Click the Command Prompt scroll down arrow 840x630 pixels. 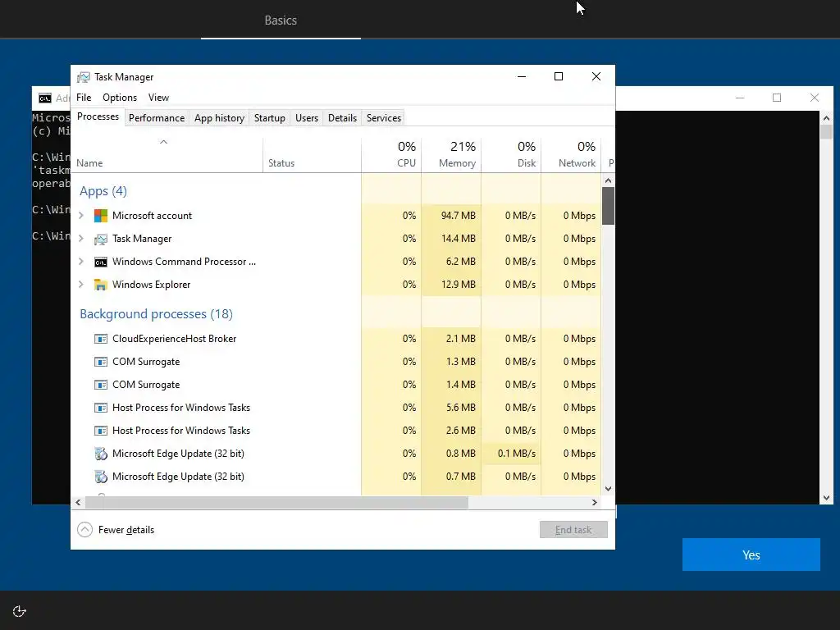tap(826, 498)
